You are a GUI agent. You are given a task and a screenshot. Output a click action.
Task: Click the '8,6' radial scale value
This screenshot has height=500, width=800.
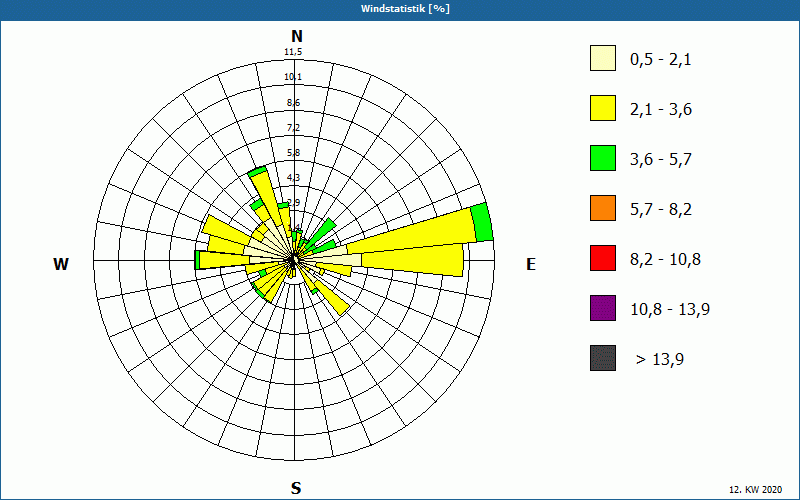pyautogui.click(x=293, y=103)
